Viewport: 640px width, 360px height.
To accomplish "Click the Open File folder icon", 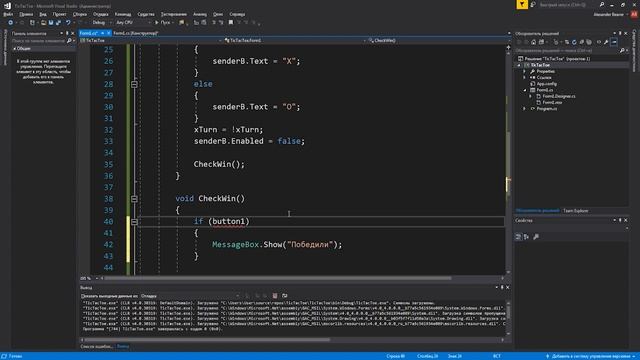I will tap(43, 22).
